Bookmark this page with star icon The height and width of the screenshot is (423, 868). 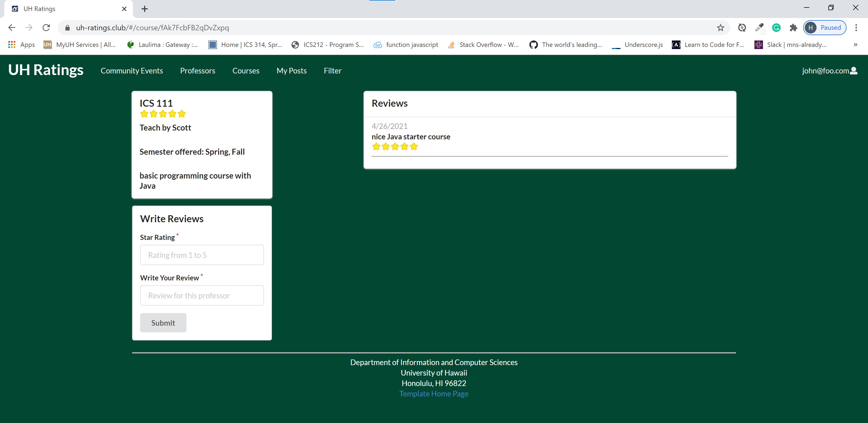(x=720, y=28)
